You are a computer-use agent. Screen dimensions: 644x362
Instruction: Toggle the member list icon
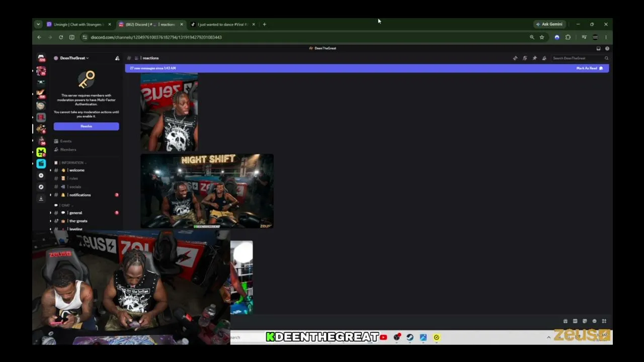coord(544,58)
